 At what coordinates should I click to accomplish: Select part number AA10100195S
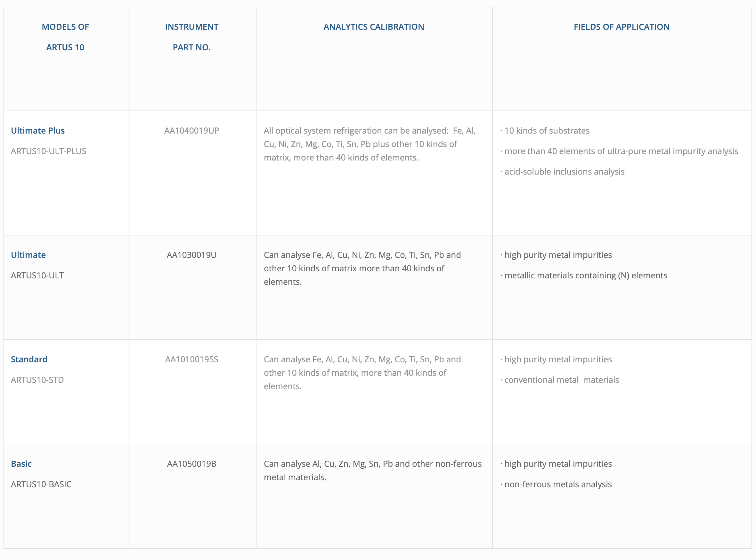[191, 359]
